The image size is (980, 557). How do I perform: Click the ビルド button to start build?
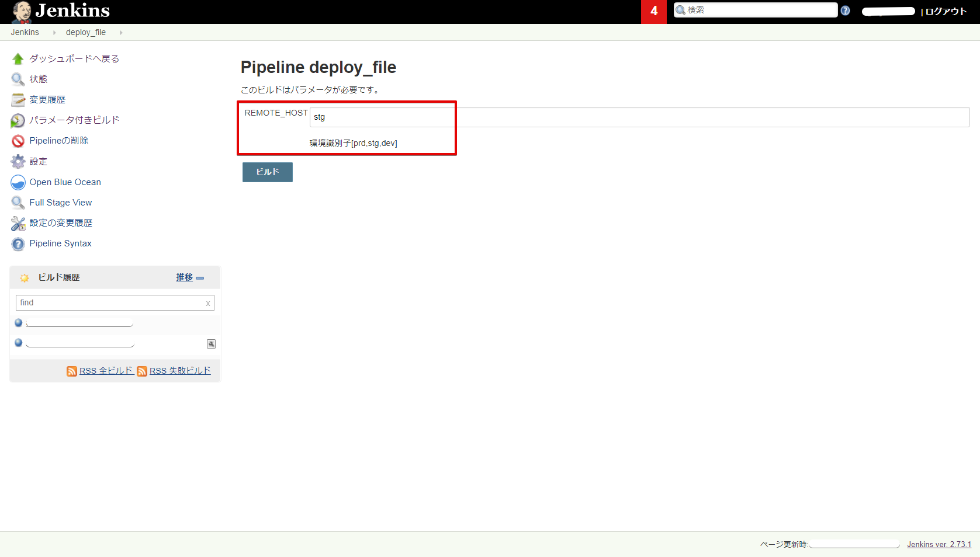[267, 172]
